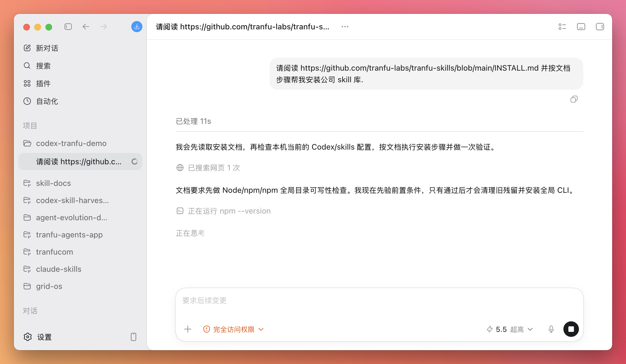The image size is (626, 364).
Task: Click the warning icon by 完全访问权限
Action: coord(207,329)
